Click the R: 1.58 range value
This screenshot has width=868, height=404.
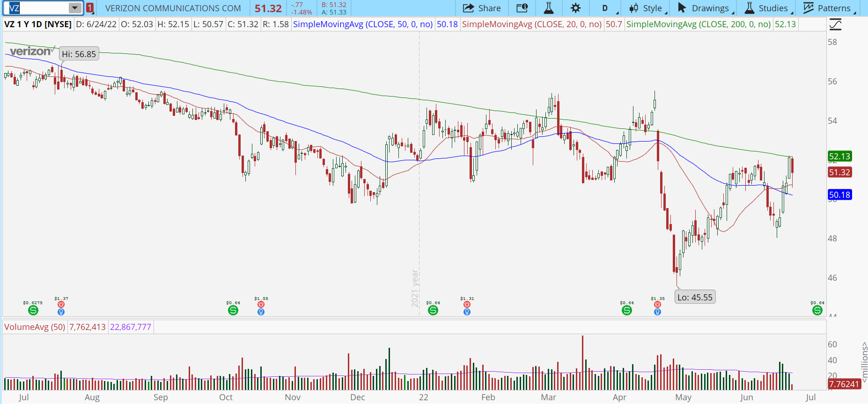[276, 24]
